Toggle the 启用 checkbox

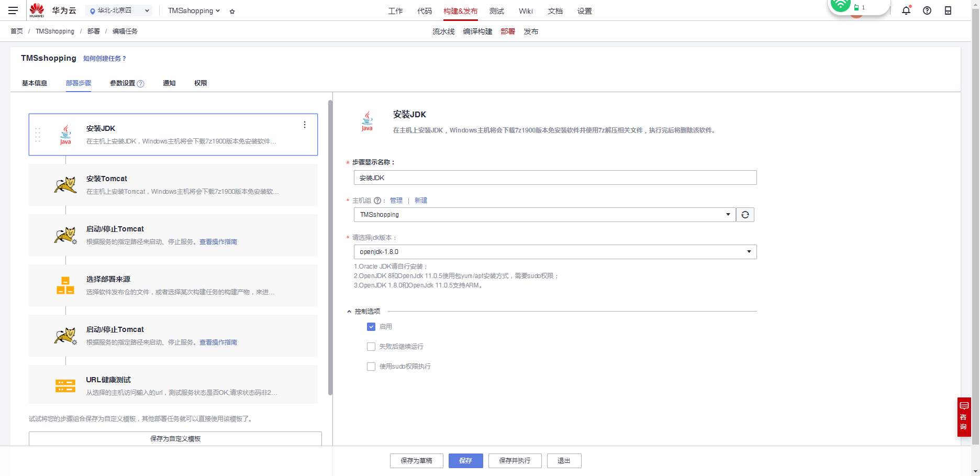(x=371, y=327)
